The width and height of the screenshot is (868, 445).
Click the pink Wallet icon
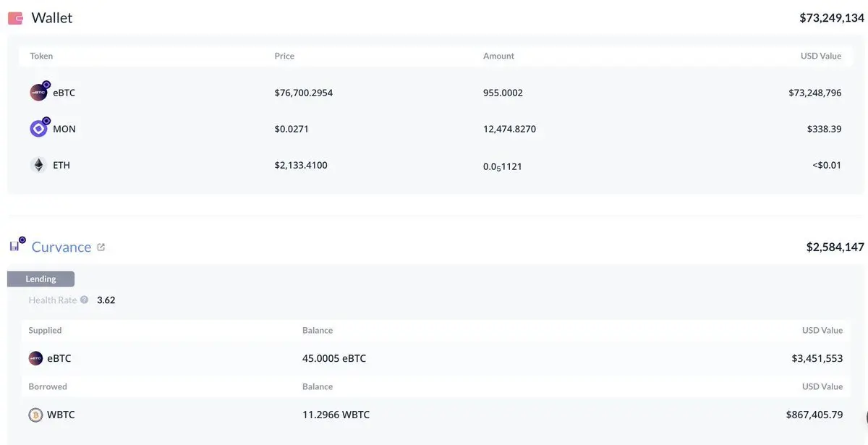pos(14,18)
